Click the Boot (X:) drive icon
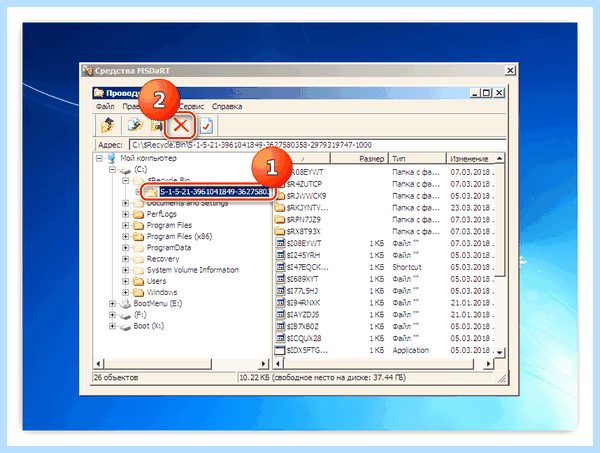Screen dimensions: 600x453 coord(125,327)
